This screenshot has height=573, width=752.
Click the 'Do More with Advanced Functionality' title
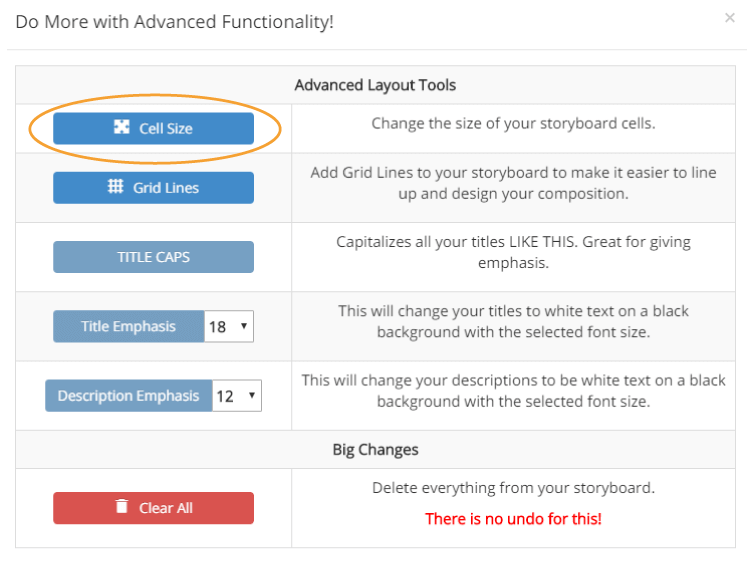point(175,21)
